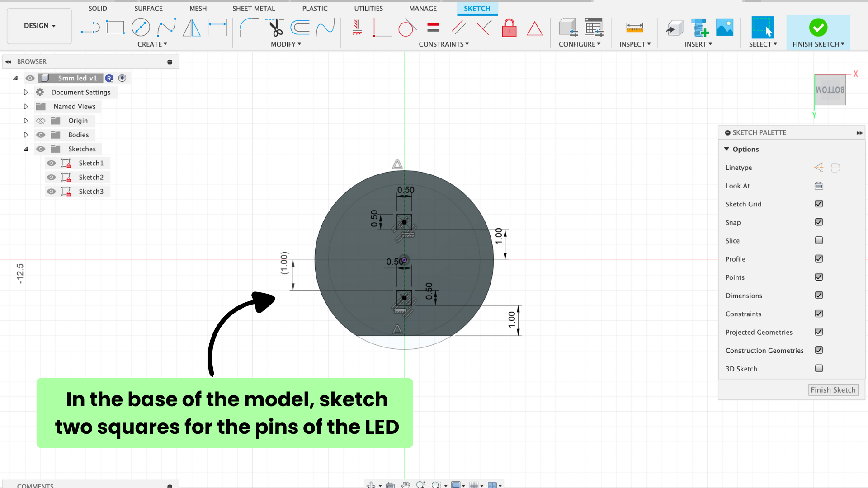The image size is (868, 488).
Task: Hide Sketch1 with its eye icon
Action: 52,163
